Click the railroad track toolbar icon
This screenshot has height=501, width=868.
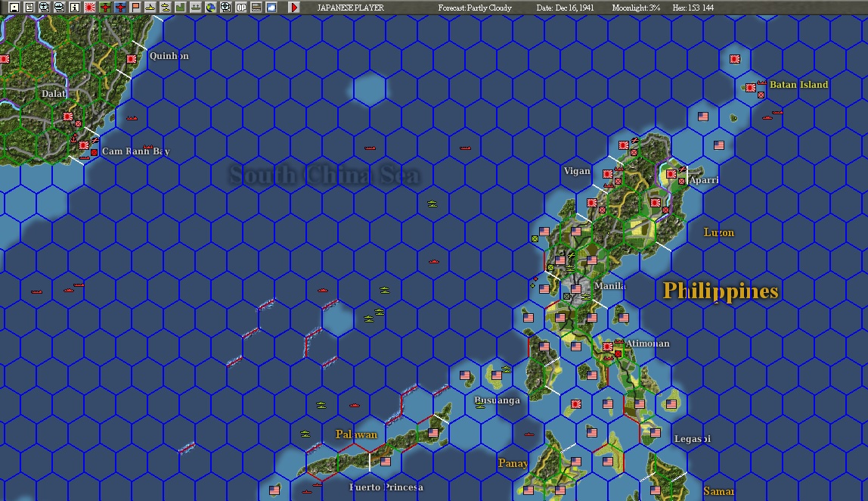(256, 8)
